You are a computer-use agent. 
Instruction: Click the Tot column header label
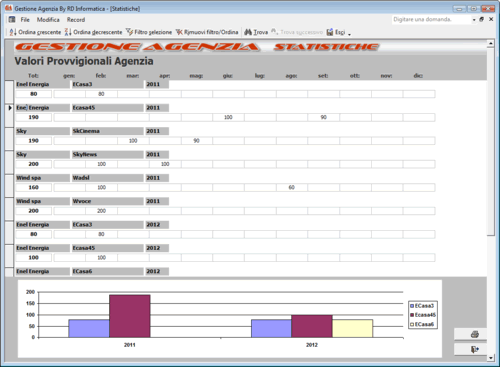pyautogui.click(x=33, y=76)
